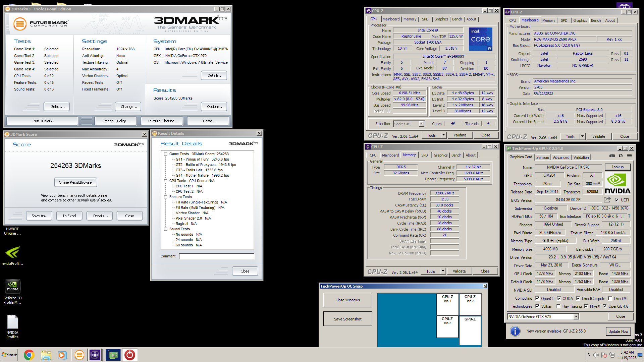Collapse the Sound Tests tree node
This screenshot has width=644, height=362.
pos(165,229)
